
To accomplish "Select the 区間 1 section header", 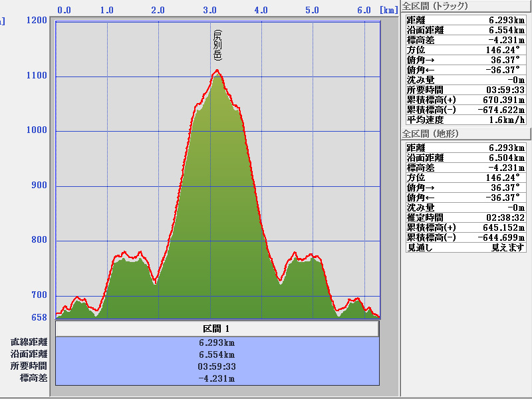I will click(x=217, y=329).
